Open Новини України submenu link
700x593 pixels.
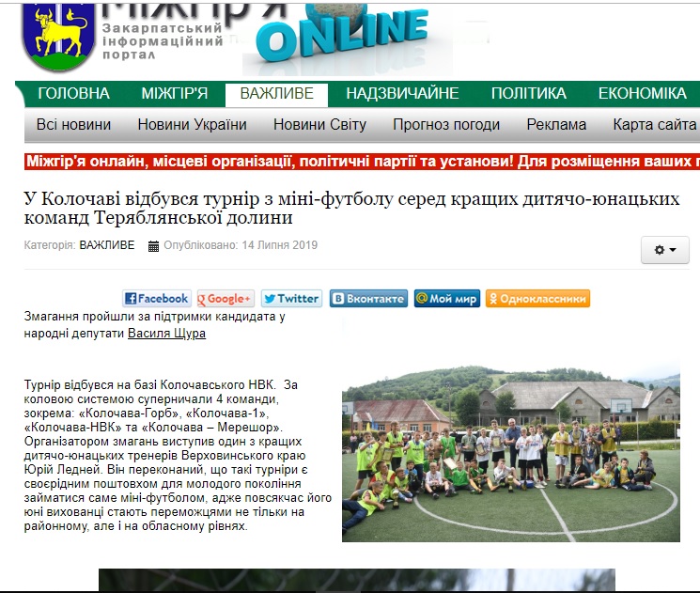[192, 125]
